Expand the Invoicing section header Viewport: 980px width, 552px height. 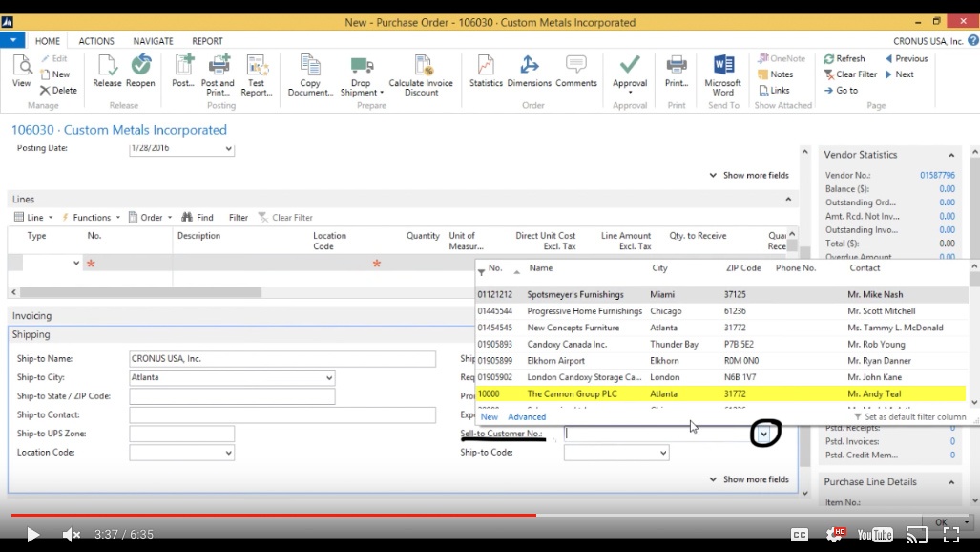(x=31, y=316)
